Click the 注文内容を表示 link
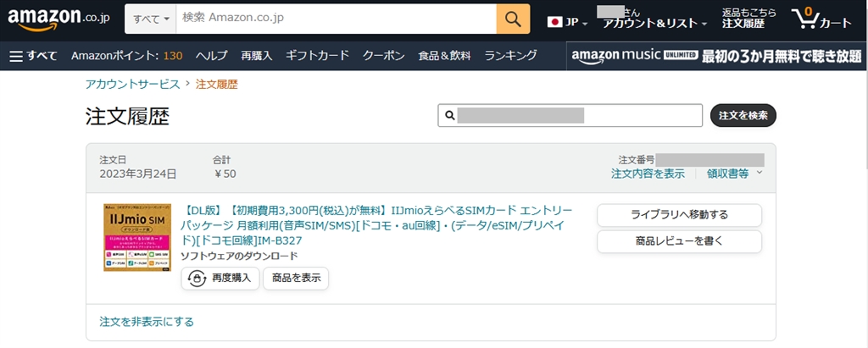 648,174
